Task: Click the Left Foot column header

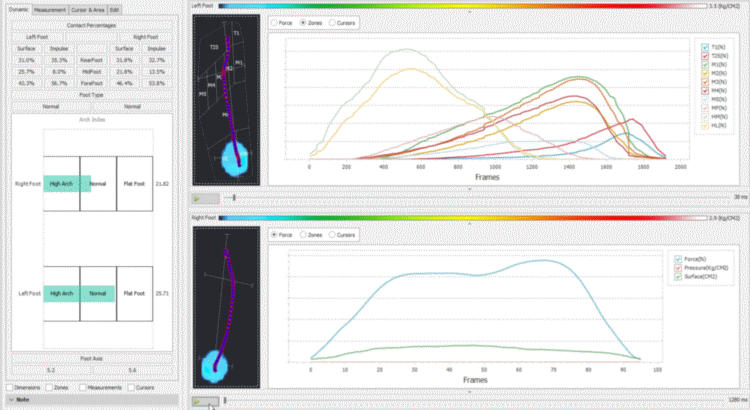Action: tap(37, 37)
